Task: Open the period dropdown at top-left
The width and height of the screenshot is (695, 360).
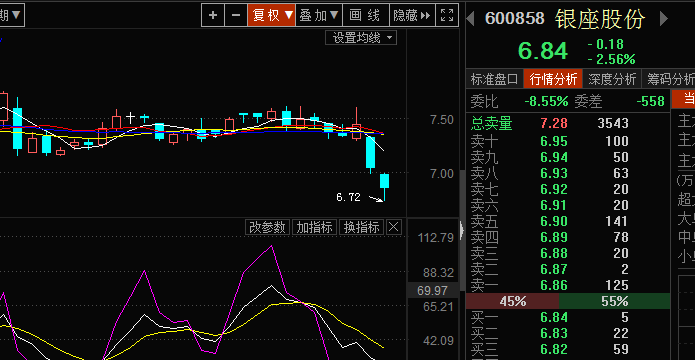Action: click(x=12, y=16)
